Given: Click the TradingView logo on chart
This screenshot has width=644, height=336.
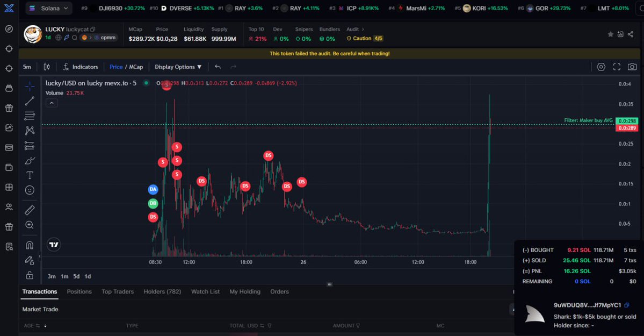Looking at the screenshot, I should 54,245.
